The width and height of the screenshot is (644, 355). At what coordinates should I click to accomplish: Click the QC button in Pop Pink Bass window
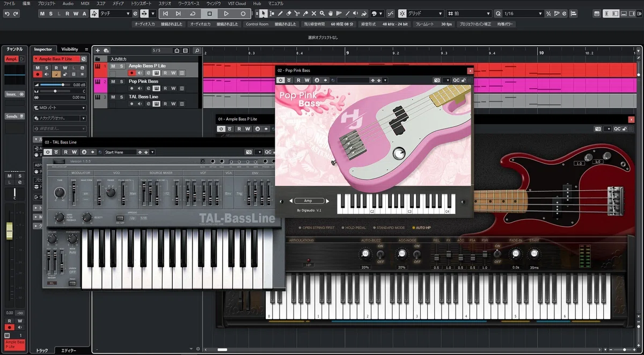pos(456,80)
